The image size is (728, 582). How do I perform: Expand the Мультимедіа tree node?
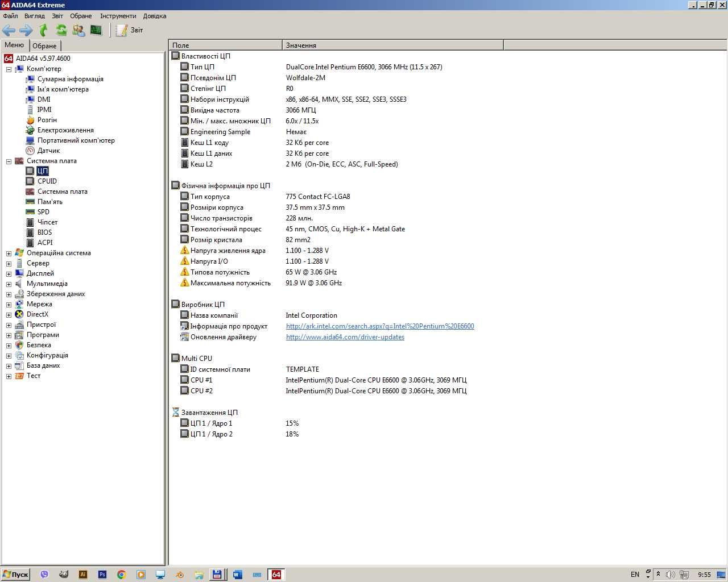[9, 284]
